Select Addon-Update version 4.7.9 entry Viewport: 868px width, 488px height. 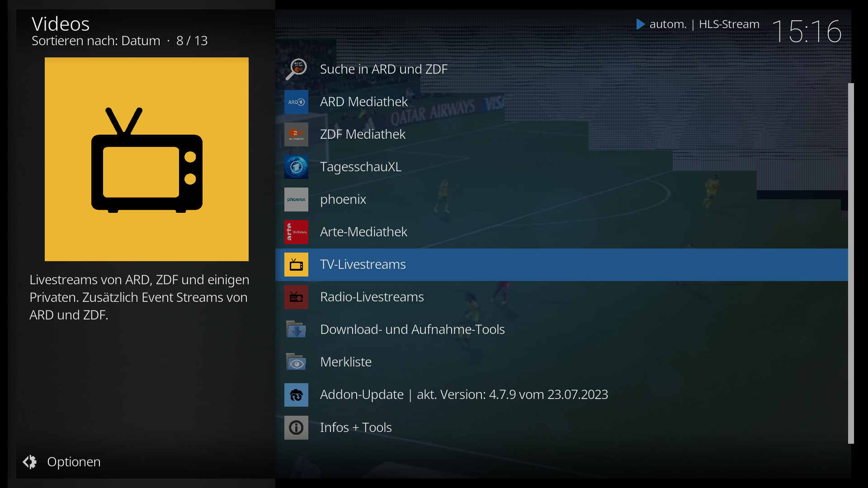[561, 394]
